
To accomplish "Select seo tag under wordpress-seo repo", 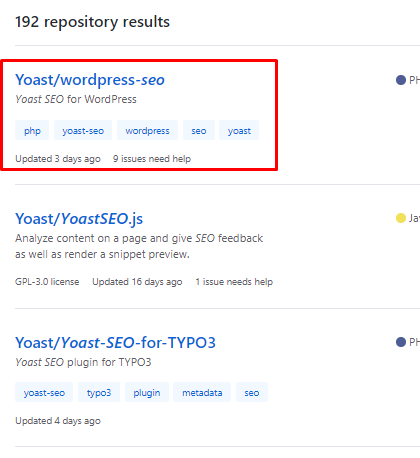I will 199,130.
